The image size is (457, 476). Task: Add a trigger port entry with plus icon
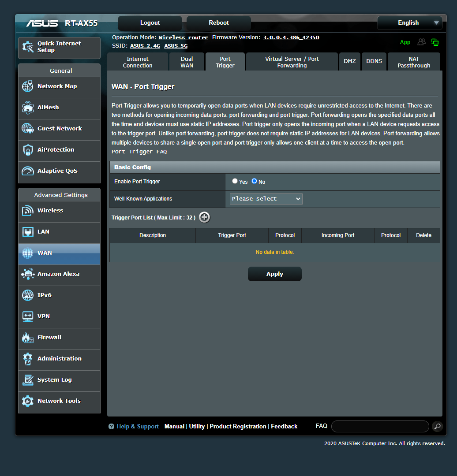coord(205,217)
